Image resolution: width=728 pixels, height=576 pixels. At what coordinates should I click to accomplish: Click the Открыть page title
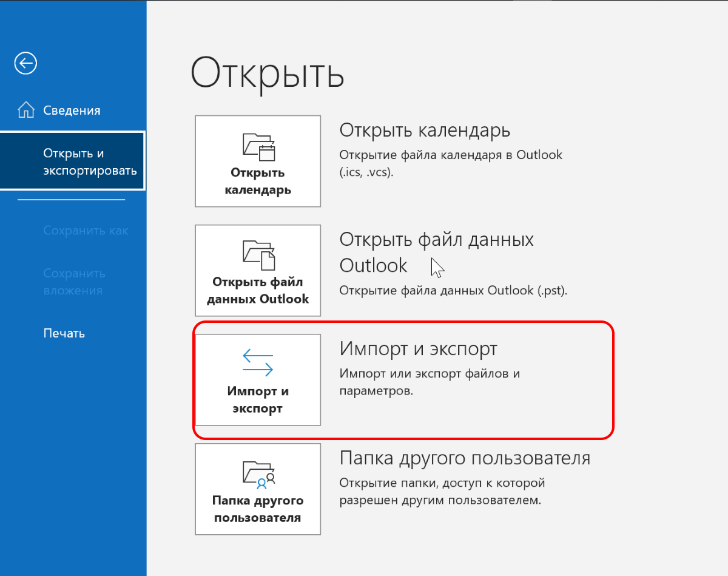[x=268, y=75]
